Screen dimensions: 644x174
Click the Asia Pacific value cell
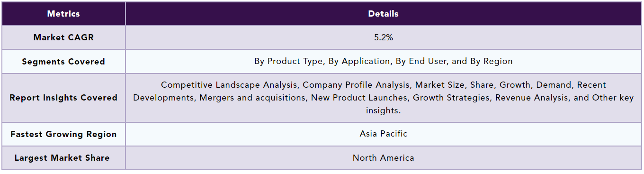384,134
